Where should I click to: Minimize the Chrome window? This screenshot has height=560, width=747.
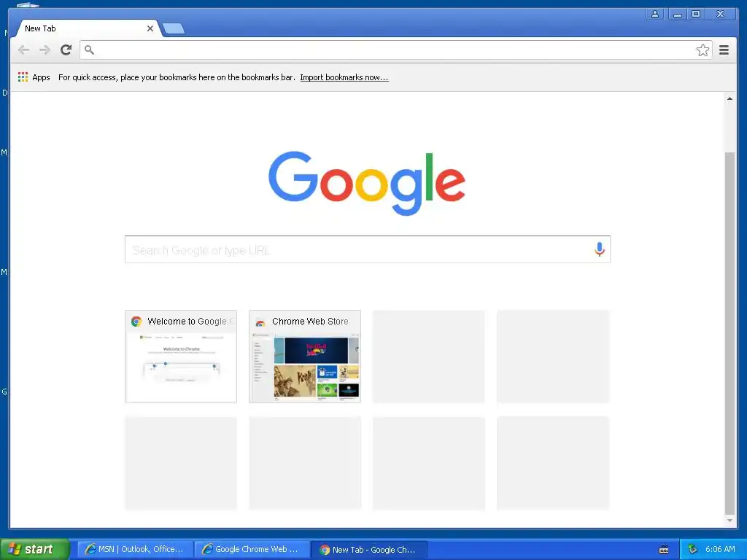pyautogui.click(x=677, y=15)
